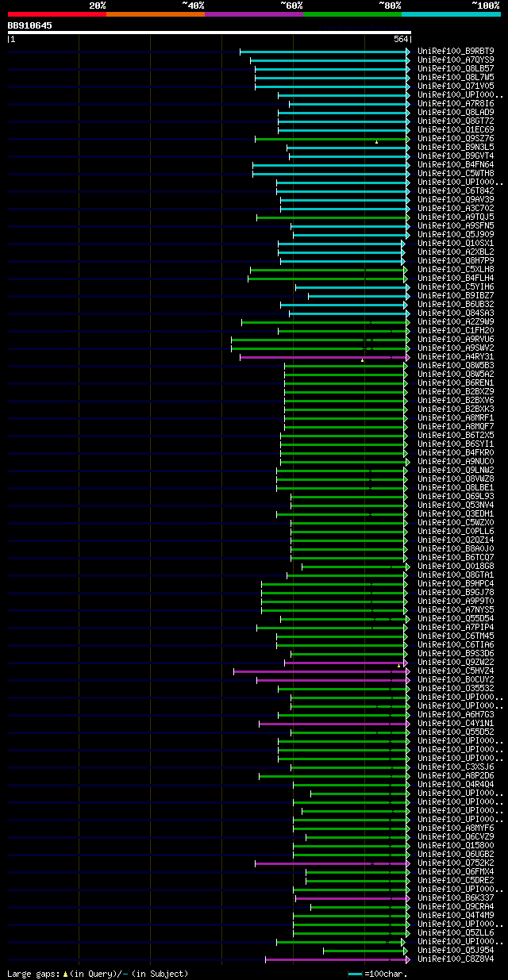
Task: Open hit UniRef100_Q15800
Action: click(x=456, y=846)
